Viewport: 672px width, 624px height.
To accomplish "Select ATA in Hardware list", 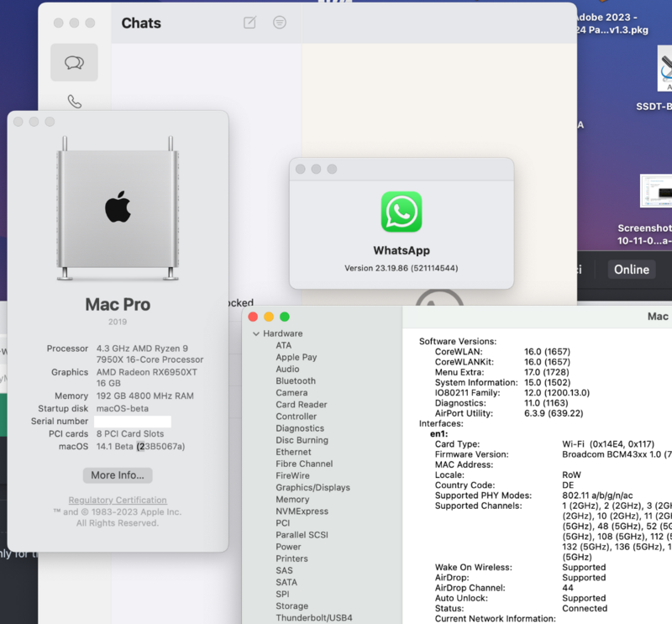I will 283,345.
